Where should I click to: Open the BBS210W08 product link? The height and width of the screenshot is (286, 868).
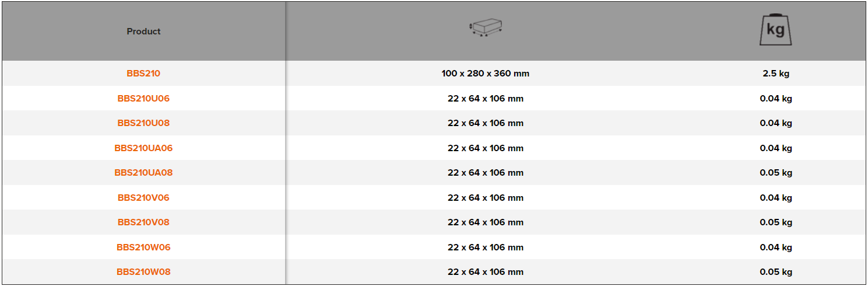pos(143,272)
